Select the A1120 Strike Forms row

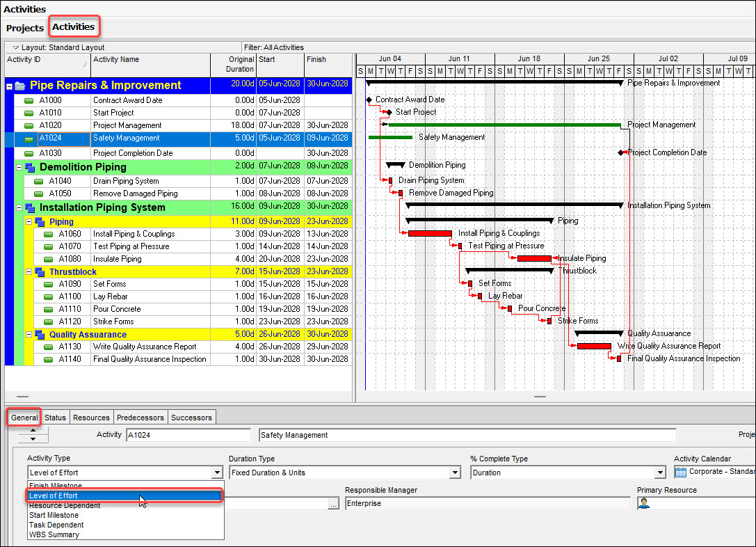pyautogui.click(x=193, y=322)
